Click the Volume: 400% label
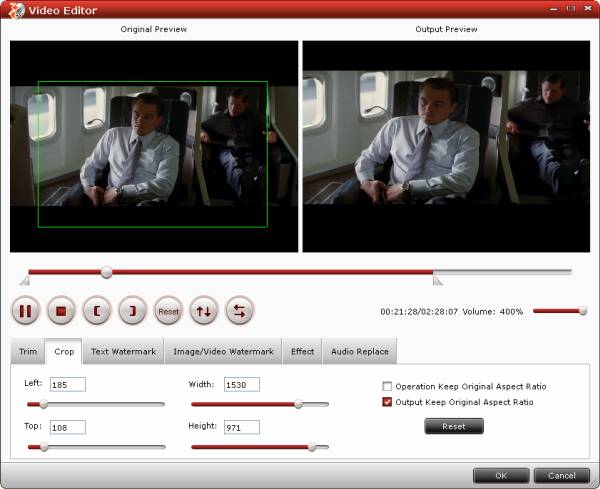This screenshot has width=600, height=489. coord(493,311)
